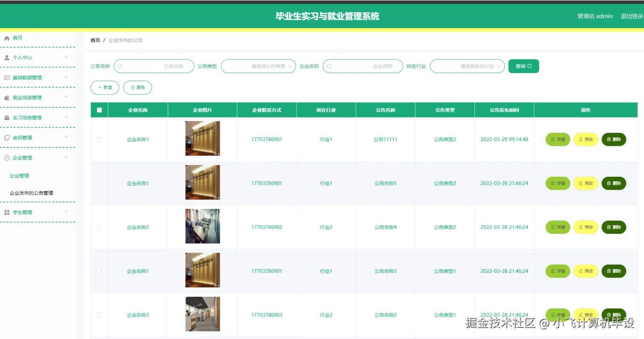Screen dimensions: 644x339
Task: Click the copy icon beside 老师管理
Action: (x=7, y=138)
